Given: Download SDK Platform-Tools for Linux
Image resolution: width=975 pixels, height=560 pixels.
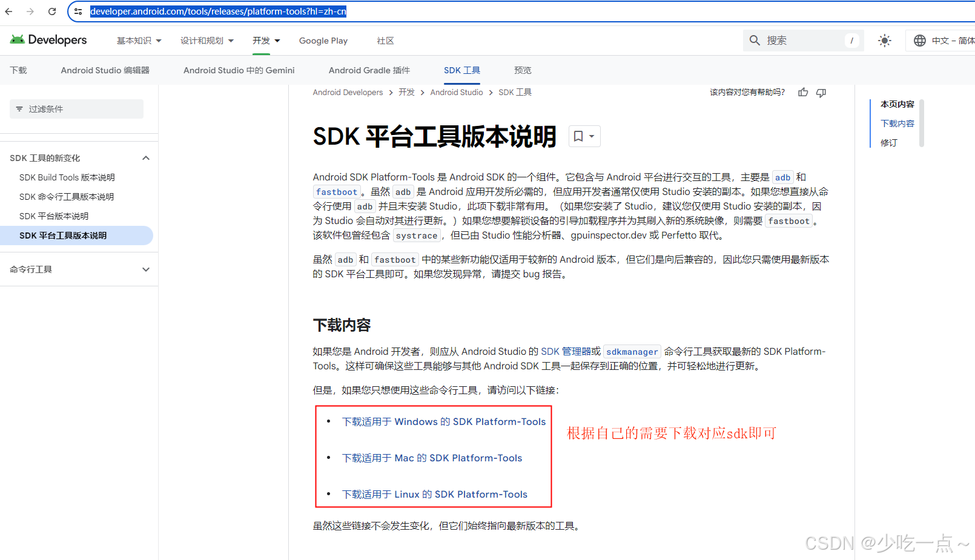Looking at the screenshot, I should (x=435, y=494).
